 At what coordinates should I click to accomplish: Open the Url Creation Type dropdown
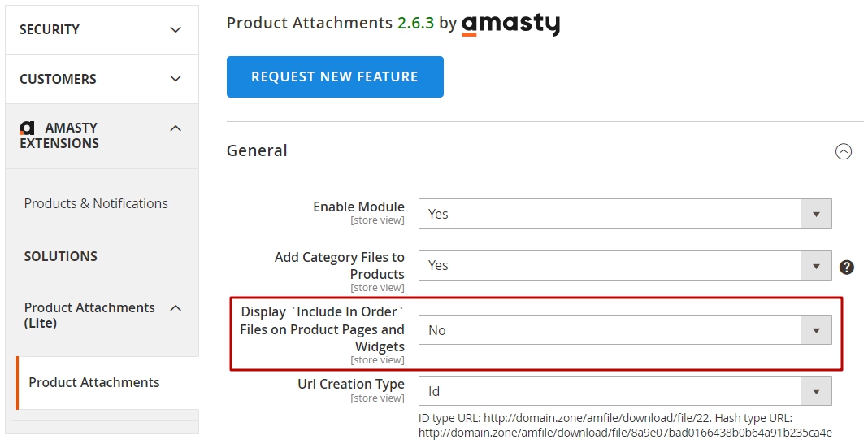point(625,391)
